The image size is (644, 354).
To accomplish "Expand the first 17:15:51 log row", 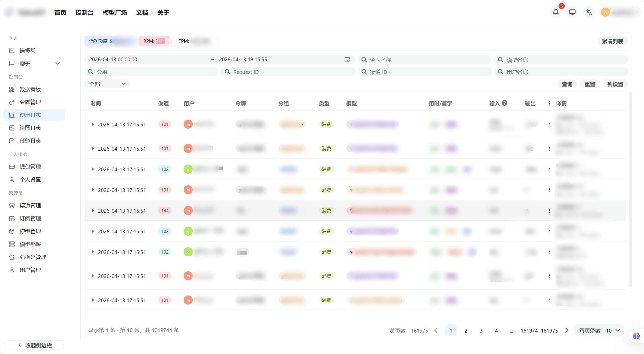I will (93, 124).
